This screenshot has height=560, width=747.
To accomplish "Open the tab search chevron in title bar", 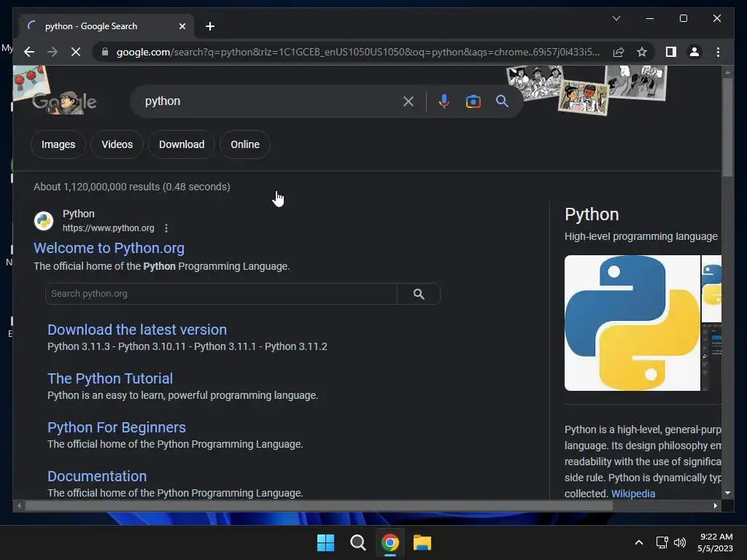I will (616, 18).
